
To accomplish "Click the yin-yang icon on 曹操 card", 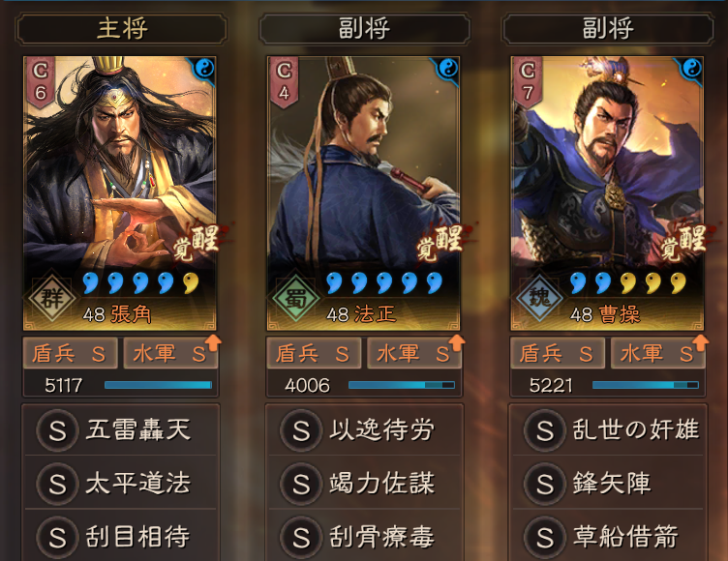I will click(x=692, y=69).
